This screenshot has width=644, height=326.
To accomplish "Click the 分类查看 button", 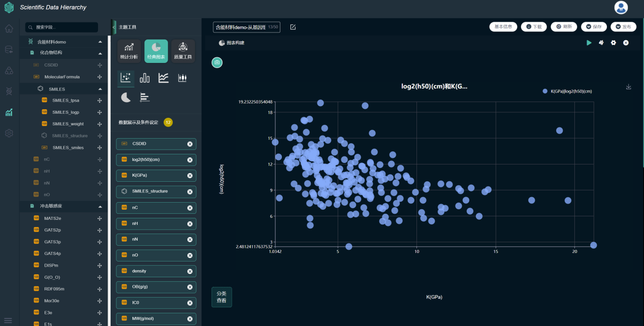I will [221, 297].
